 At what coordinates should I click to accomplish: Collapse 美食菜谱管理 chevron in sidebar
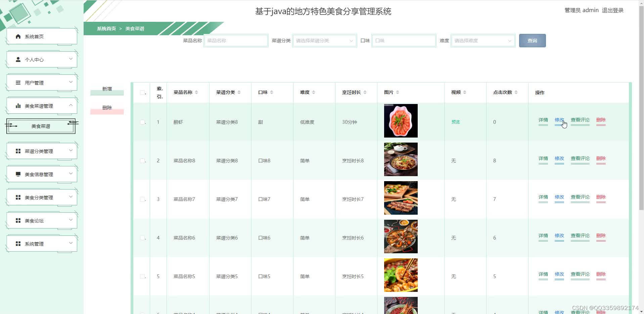coord(71,105)
